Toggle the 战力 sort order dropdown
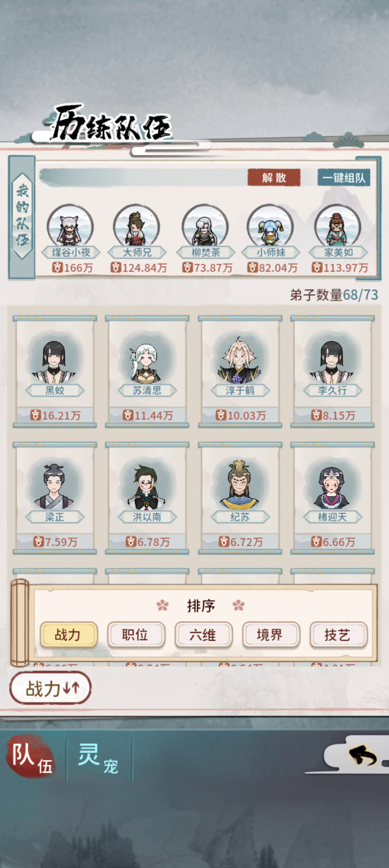 coord(50,688)
